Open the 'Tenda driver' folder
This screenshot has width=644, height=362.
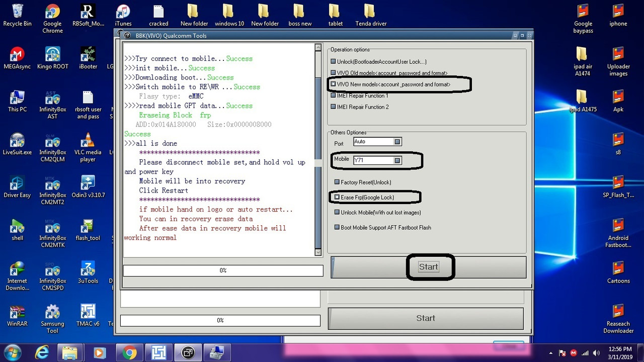pos(371,15)
